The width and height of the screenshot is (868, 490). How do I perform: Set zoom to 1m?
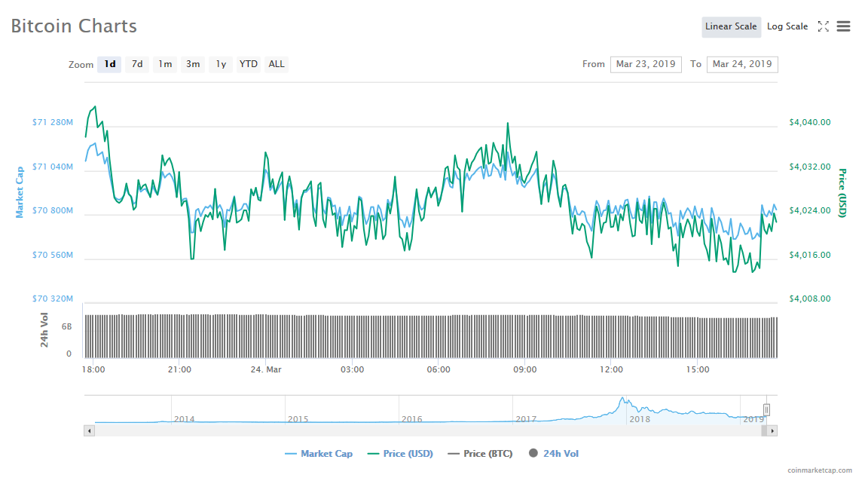(165, 64)
